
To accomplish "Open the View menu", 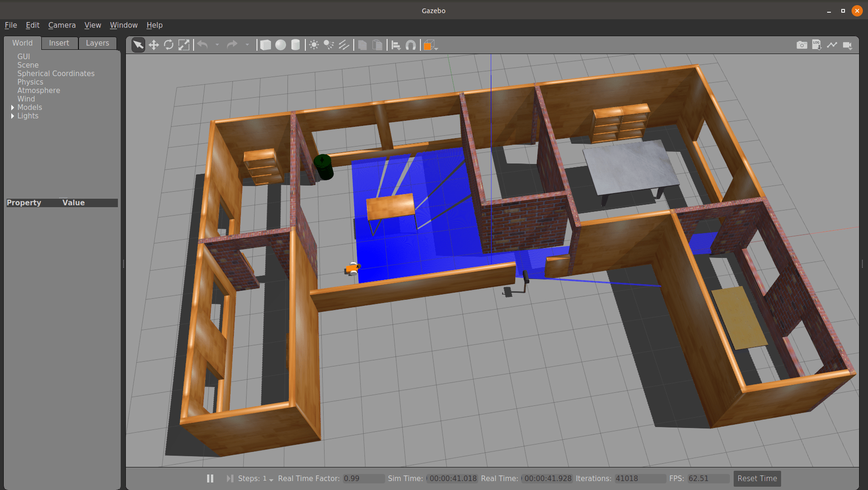I will pos(93,25).
